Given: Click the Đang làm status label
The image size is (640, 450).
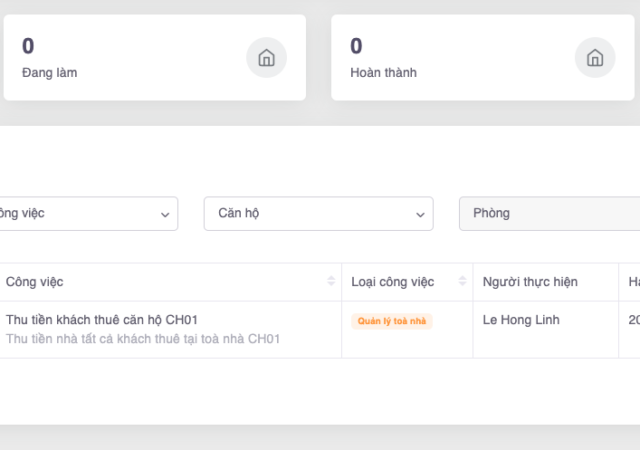Looking at the screenshot, I should pyautogui.click(x=49, y=72).
